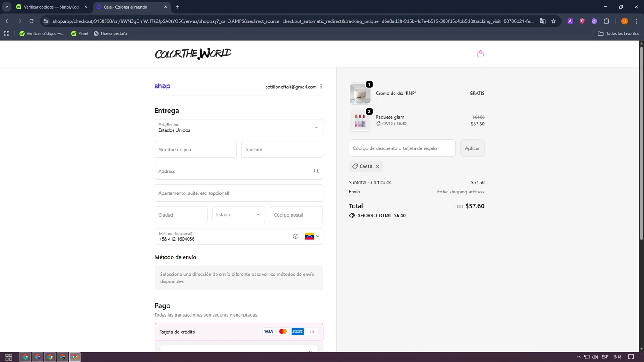The image size is (644, 362).
Task: Click the address search magnifier icon
Action: (316, 171)
